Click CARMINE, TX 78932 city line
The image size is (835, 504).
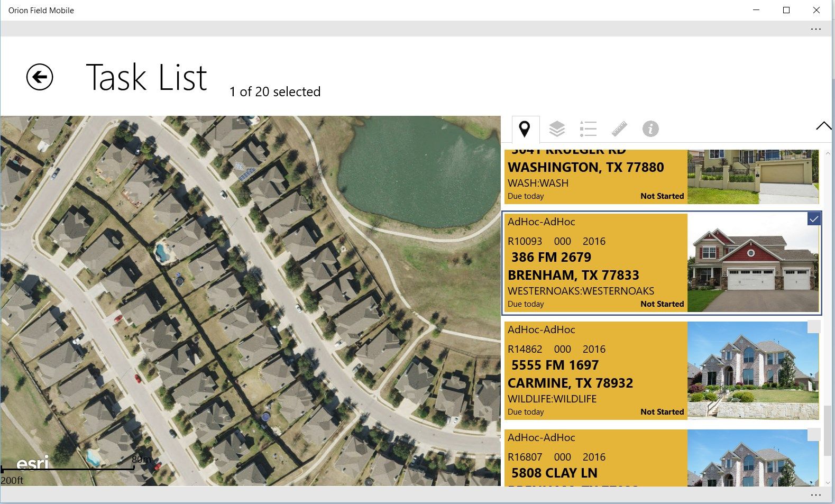coord(570,383)
